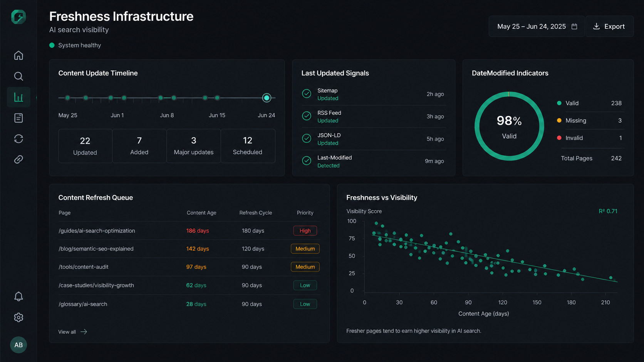Click the red Invalid legend dot
644x362 pixels.
pyautogui.click(x=559, y=138)
